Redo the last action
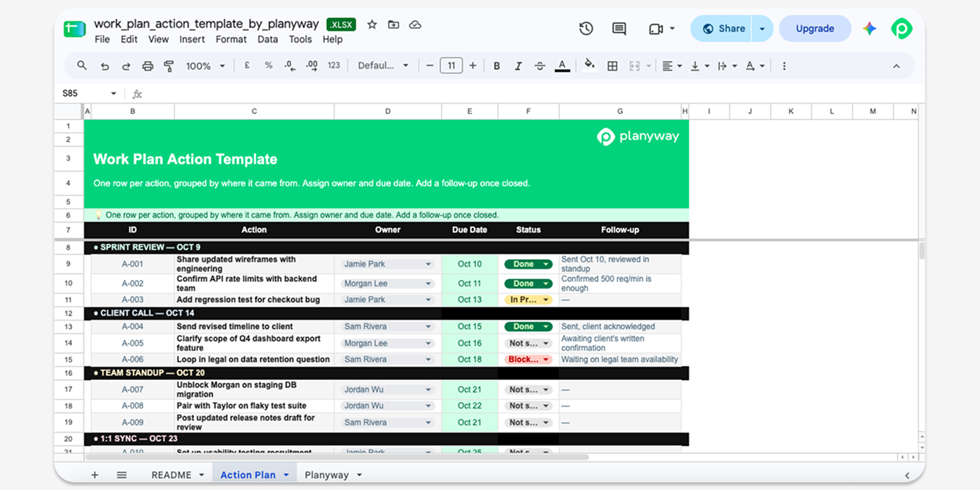Image resolution: width=980 pixels, height=490 pixels. (x=126, y=66)
